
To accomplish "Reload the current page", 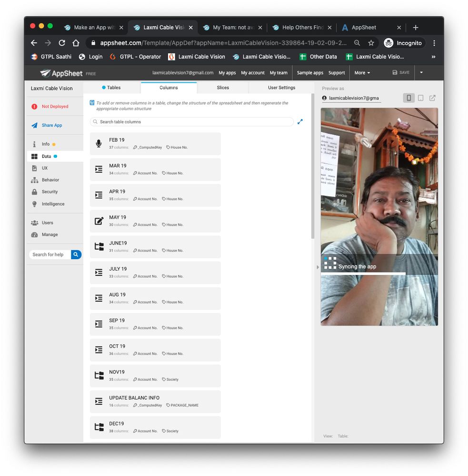I will [62, 43].
